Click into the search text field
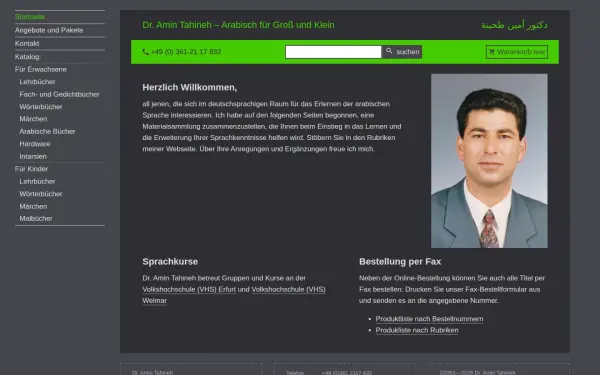The width and height of the screenshot is (600, 375). tap(333, 52)
